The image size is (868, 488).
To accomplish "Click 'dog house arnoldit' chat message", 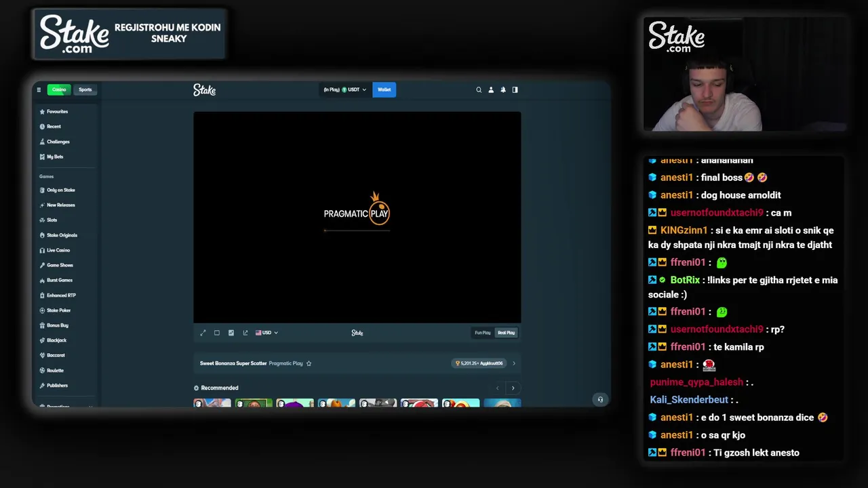I will (741, 195).
